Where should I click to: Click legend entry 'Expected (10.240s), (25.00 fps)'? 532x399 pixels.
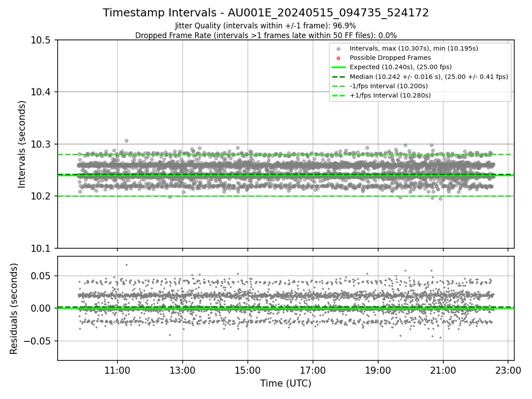click(401, 67)
